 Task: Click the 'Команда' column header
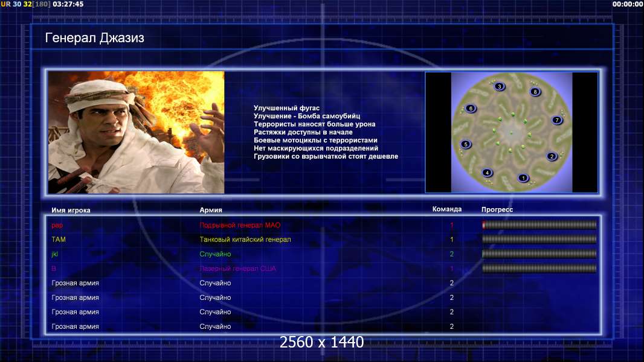coord(447,209)
